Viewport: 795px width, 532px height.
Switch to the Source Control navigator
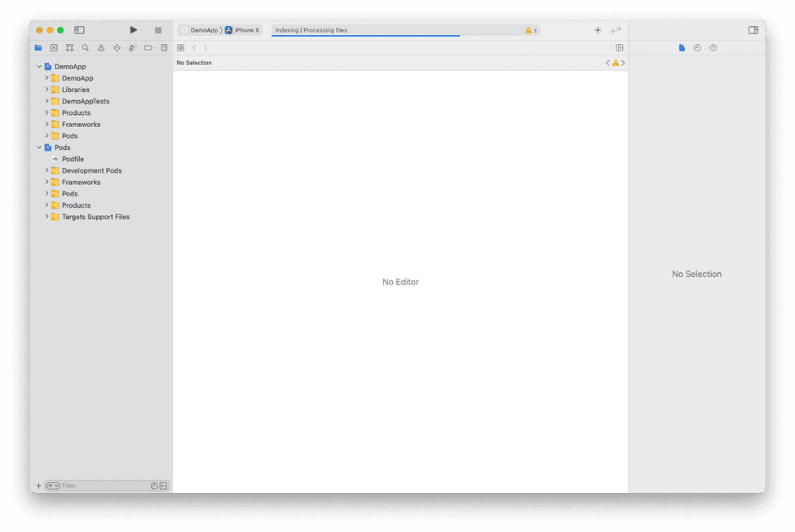pyautogui.click(x=54, y=47)
